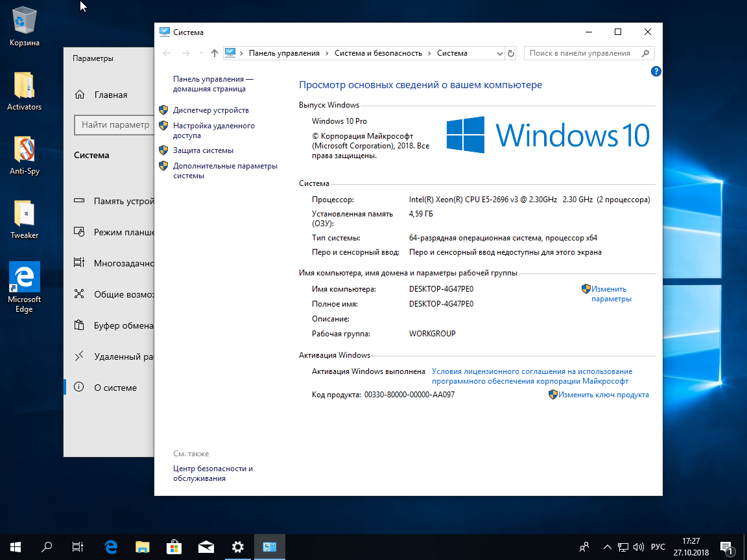Go to 'Главная' in Settings window
Image resolution: width=747 pixels, height=560 pixels.
pos(110,95)
